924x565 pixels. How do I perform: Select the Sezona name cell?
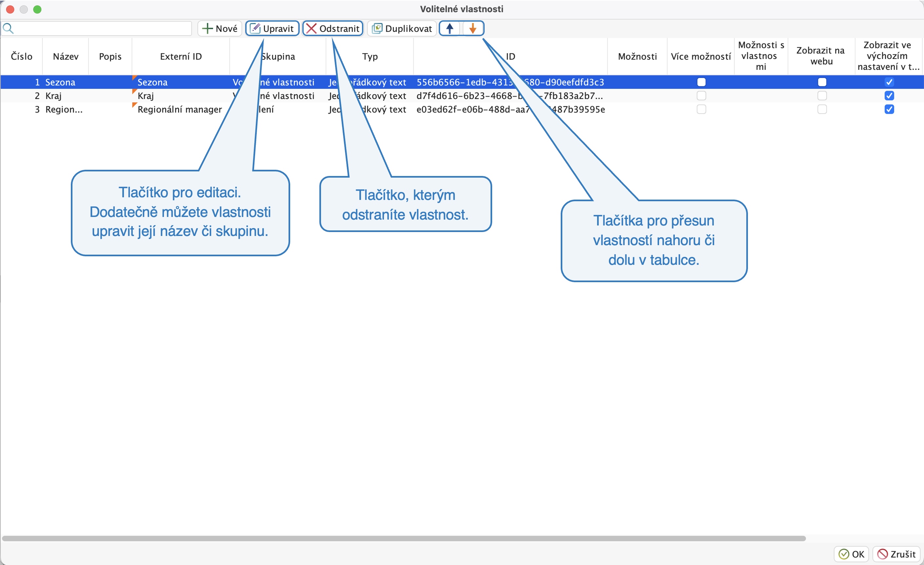(66, 82)
